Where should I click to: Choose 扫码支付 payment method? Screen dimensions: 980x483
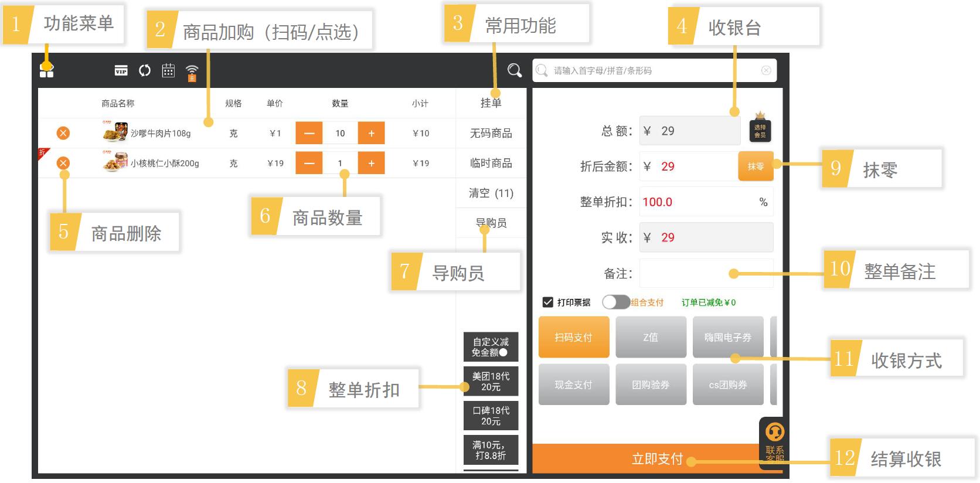[x=574, y=337]
